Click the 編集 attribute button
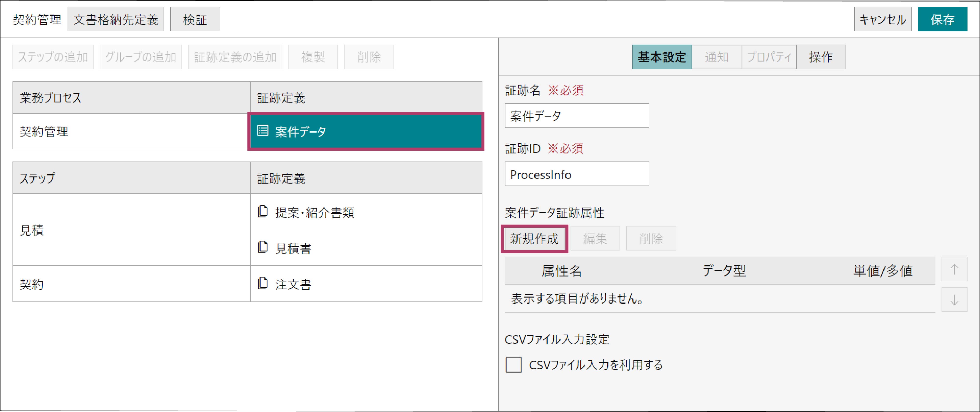980x412 pixels. click(595, 238)
